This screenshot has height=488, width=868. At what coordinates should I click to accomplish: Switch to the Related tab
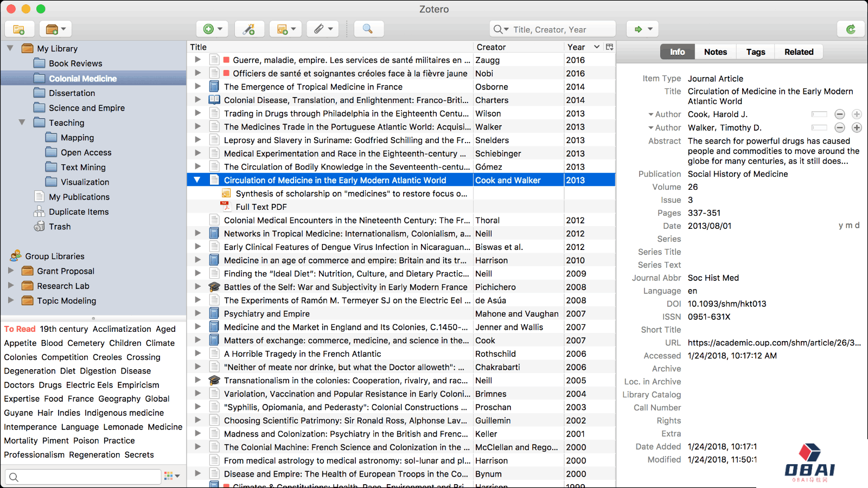coord(799,52)
